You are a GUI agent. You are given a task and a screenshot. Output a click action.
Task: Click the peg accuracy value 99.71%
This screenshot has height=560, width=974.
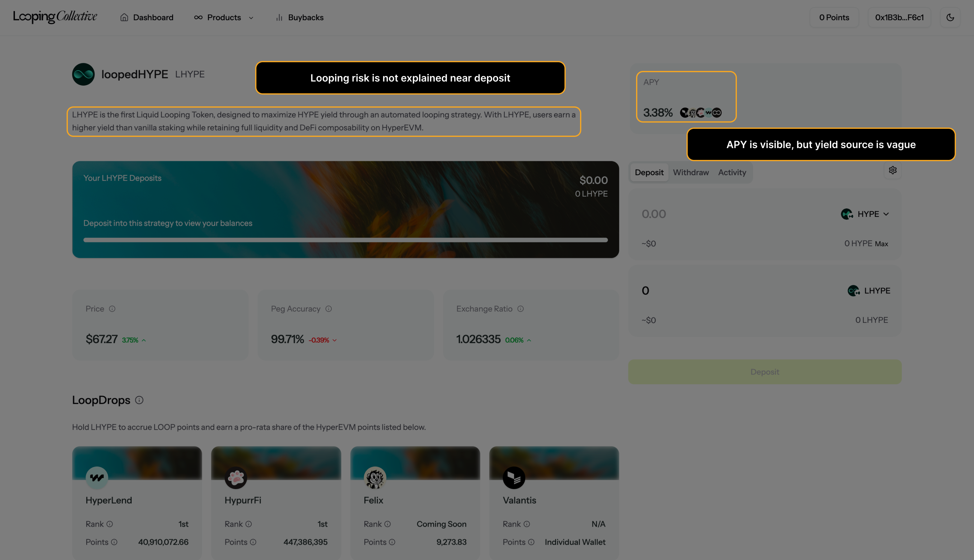click(287, 339)
